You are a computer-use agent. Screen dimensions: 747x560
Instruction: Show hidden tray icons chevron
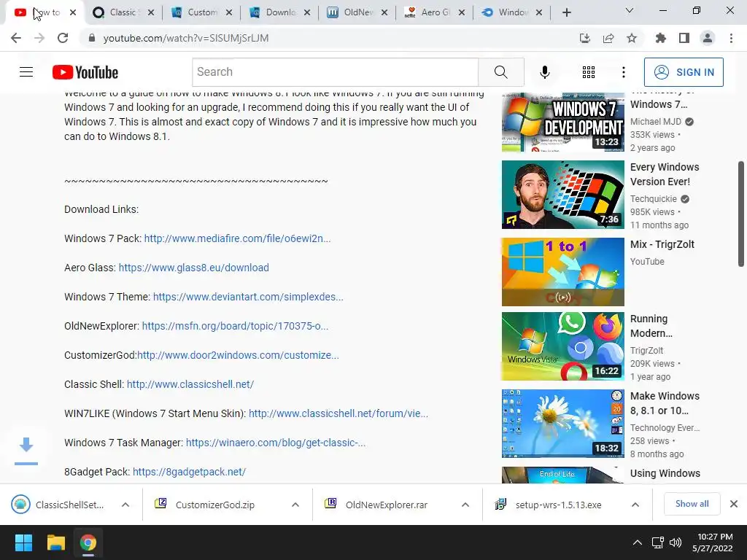(637, 542)
